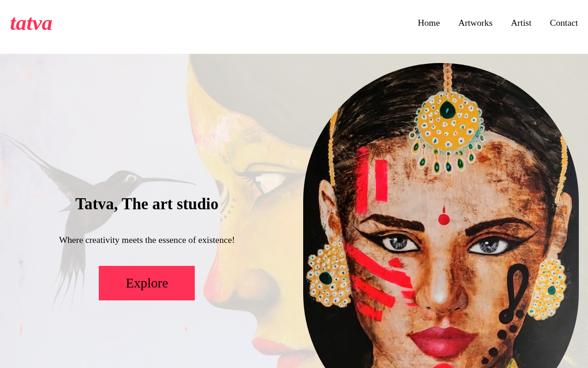Screen dimensions: 588x368
Task: Open the Home nav link
Action: pyautogui.click(x=429, y=23)
